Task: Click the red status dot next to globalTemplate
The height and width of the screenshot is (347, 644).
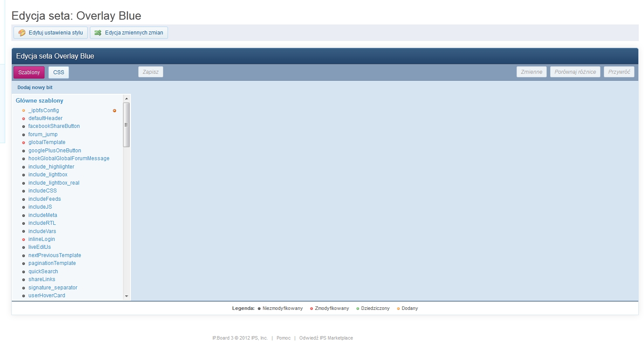Action: coord(24,143)
